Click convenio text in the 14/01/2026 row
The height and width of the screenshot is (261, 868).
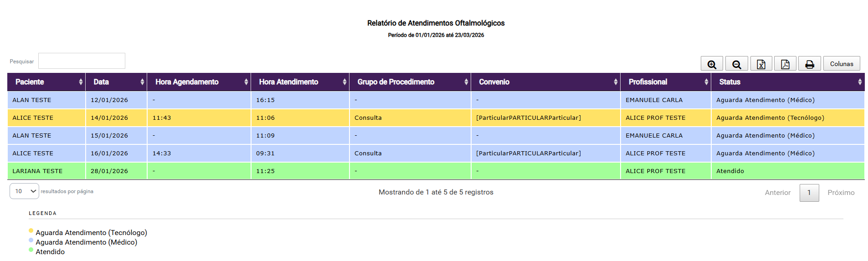click(529, 118)
